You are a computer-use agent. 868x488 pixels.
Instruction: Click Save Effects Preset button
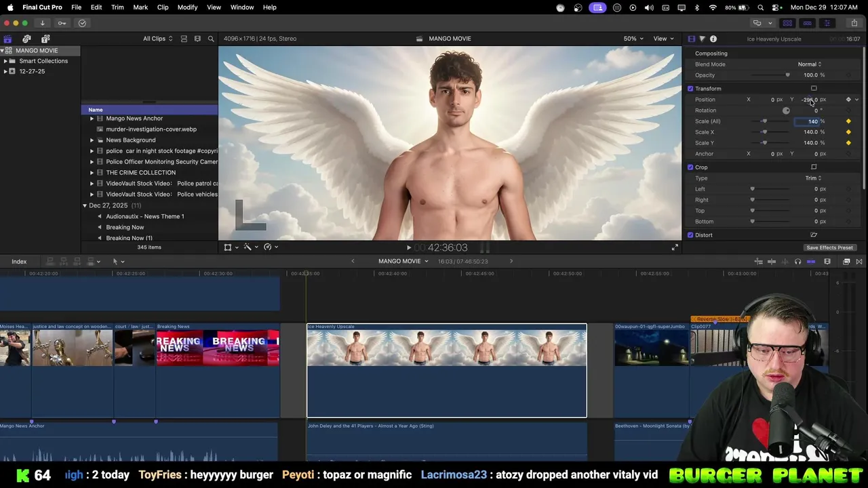point(829,247)
